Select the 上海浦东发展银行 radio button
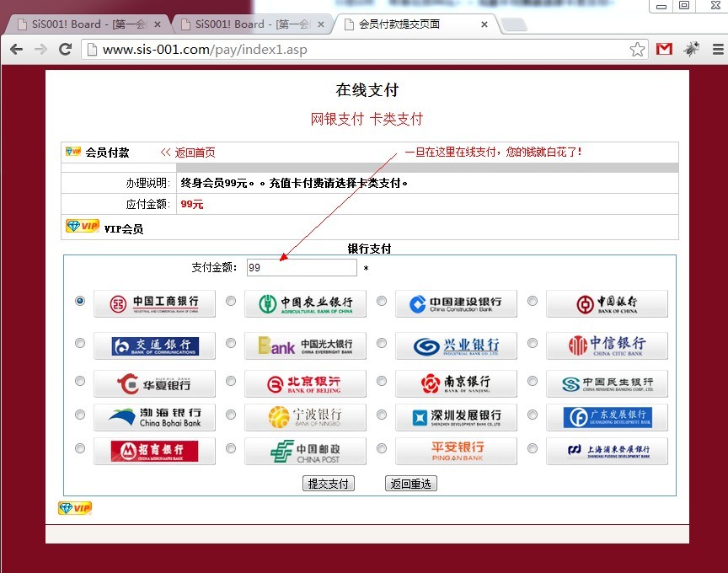Image resolution: width=728 pixels, height=573 pixels. (x=533, y=448)
